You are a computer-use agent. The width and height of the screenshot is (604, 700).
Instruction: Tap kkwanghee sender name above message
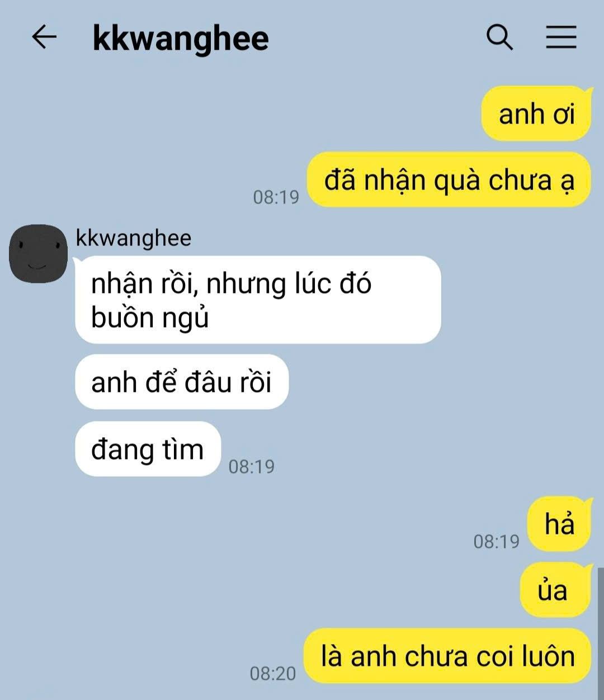(x=134, y=238)
